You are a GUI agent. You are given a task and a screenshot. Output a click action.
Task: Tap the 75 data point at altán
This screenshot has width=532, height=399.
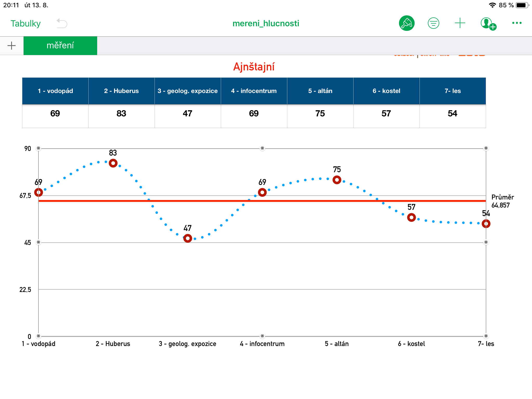click(x=337, y=180)
